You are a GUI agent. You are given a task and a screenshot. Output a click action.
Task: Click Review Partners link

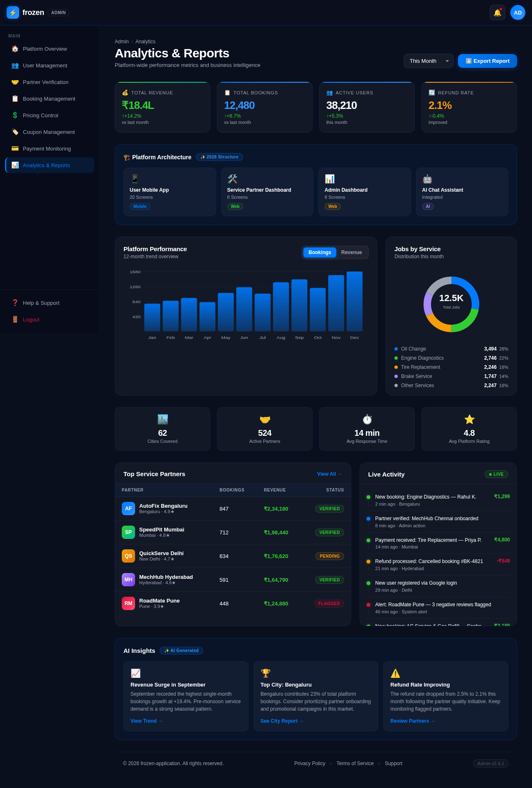(x=413, y=721)
